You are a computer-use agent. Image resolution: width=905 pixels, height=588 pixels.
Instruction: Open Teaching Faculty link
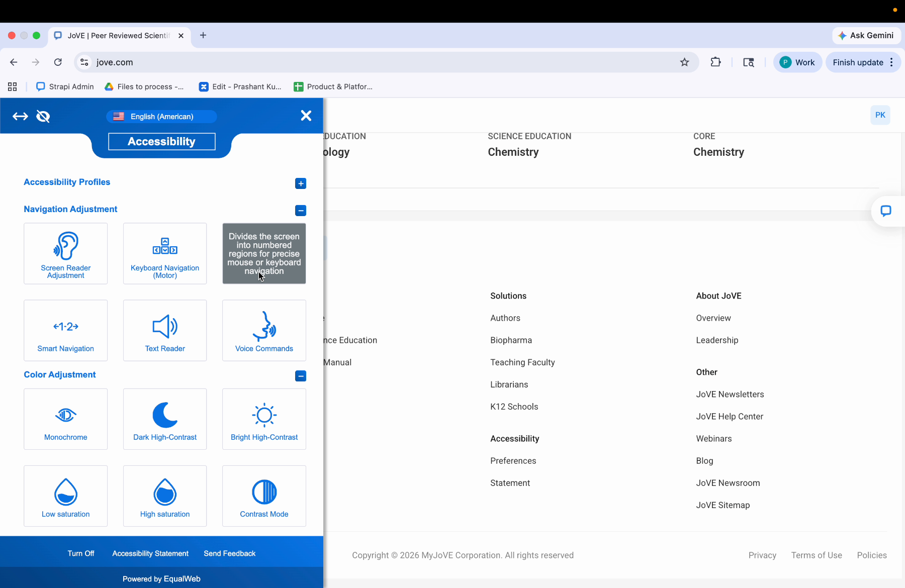click(x=522, y=362)
